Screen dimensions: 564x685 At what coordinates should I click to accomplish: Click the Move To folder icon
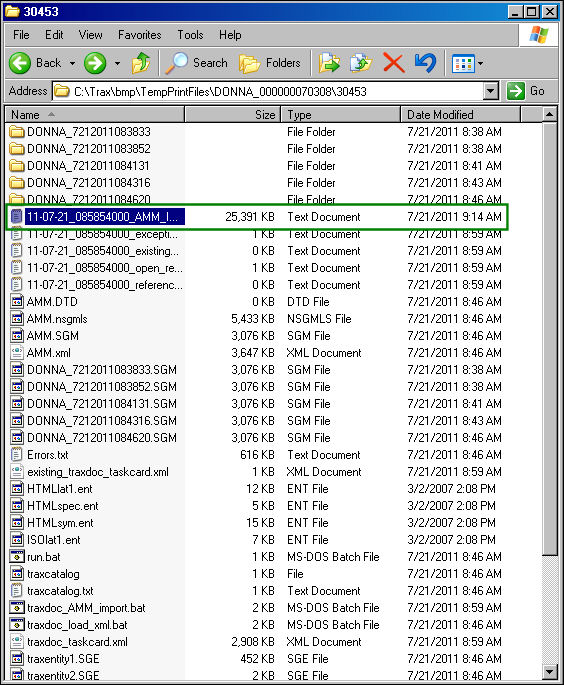pos(329,63)
